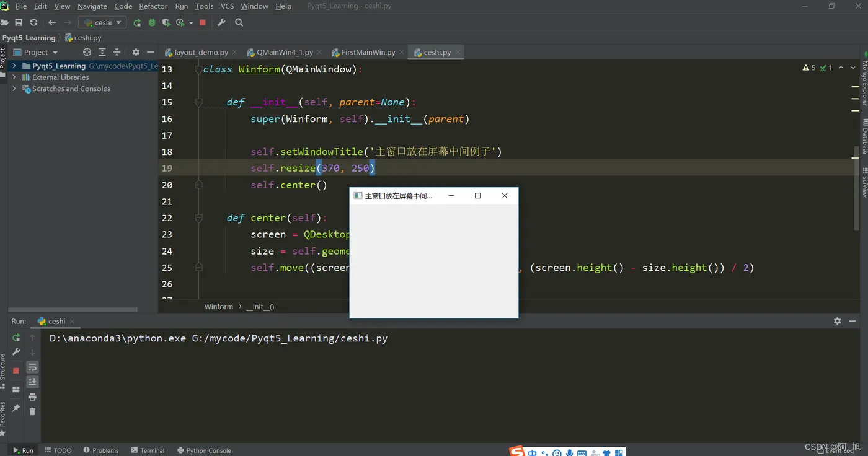Open the Python Console tool window

coord(204,450)
